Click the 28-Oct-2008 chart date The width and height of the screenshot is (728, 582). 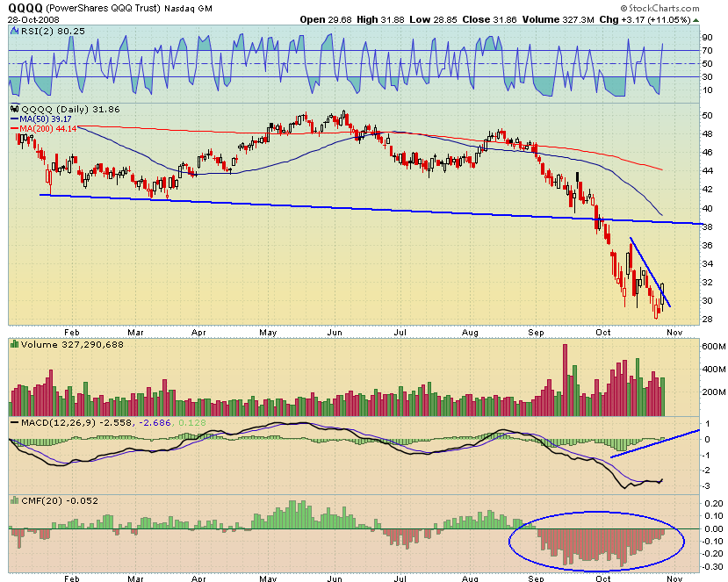pyautogui.click(x=33, y=20)
